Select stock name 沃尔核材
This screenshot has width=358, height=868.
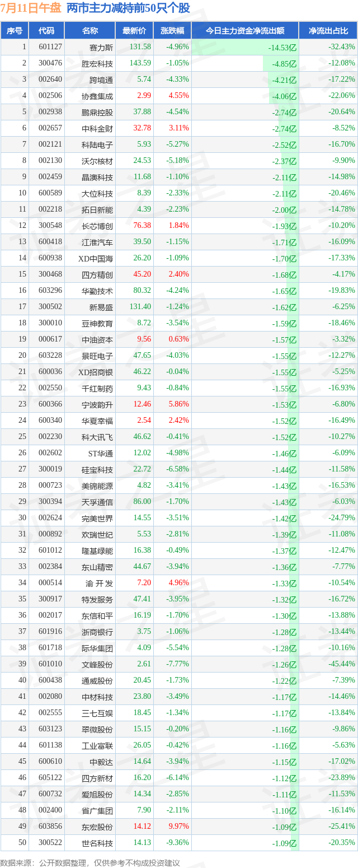[x=97, y=161]
